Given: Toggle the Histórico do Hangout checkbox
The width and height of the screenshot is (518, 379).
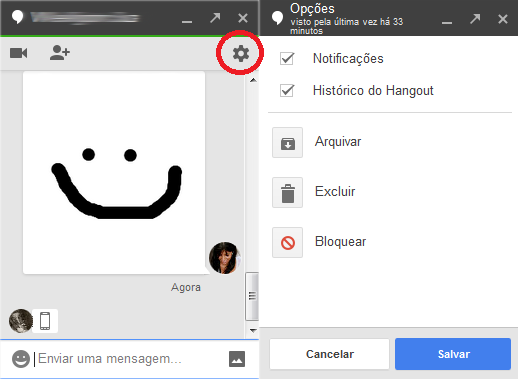Looking at the screenshot, I should (x=287, y=90).
